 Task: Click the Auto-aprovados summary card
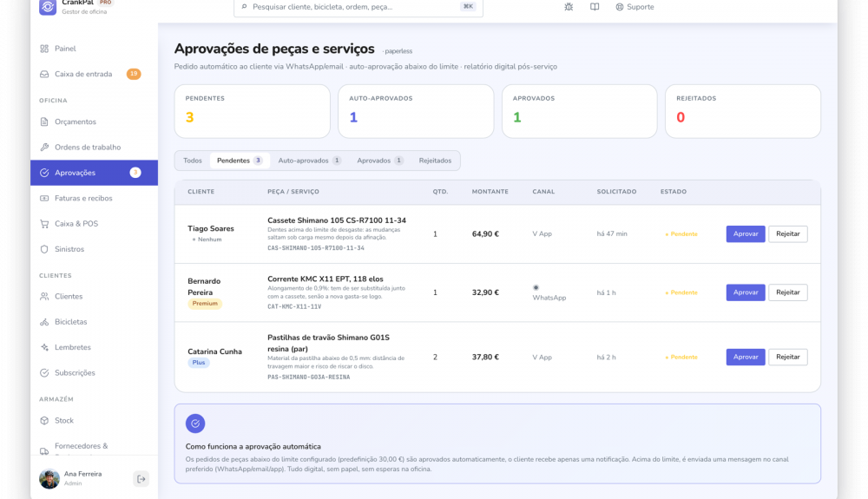click(x=416, y=111)
